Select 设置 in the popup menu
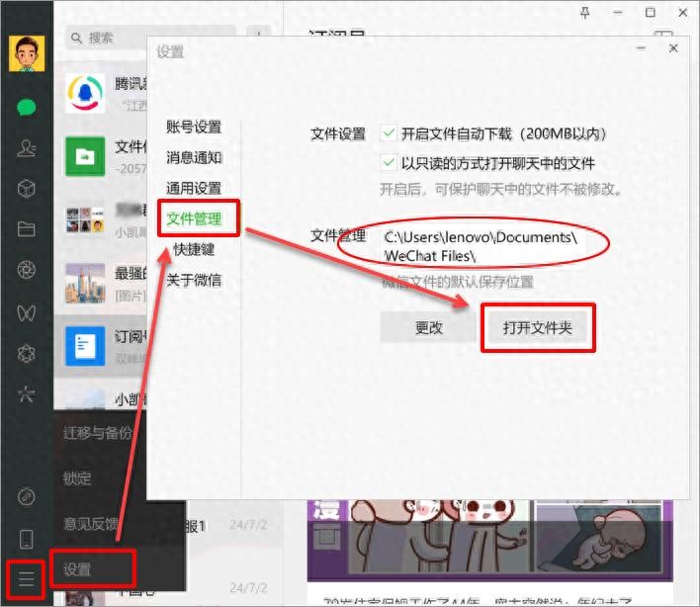 [x=92, y=568]
